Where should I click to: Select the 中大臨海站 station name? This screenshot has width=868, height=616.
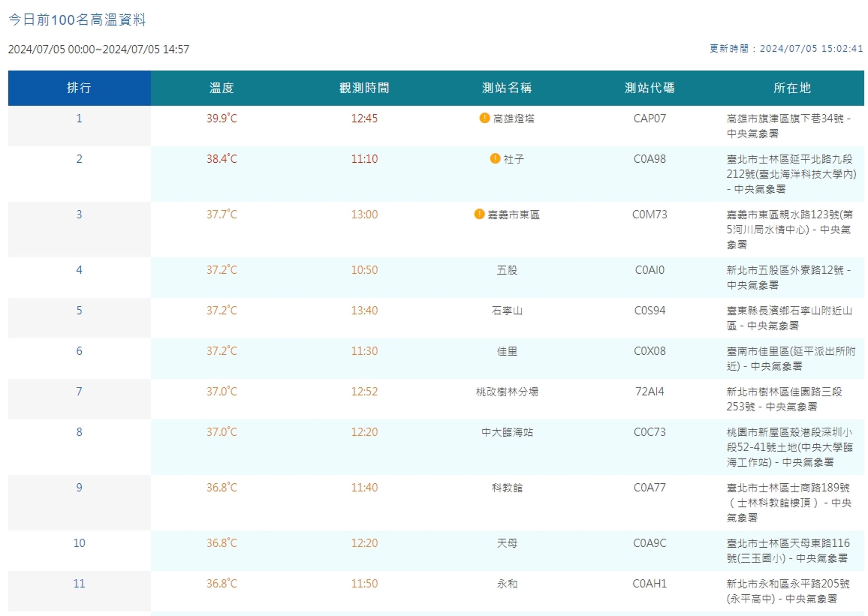click(x=507, y=432)
